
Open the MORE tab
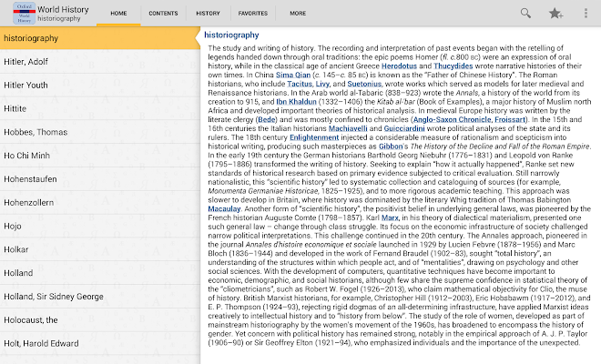tap(298, 14)
